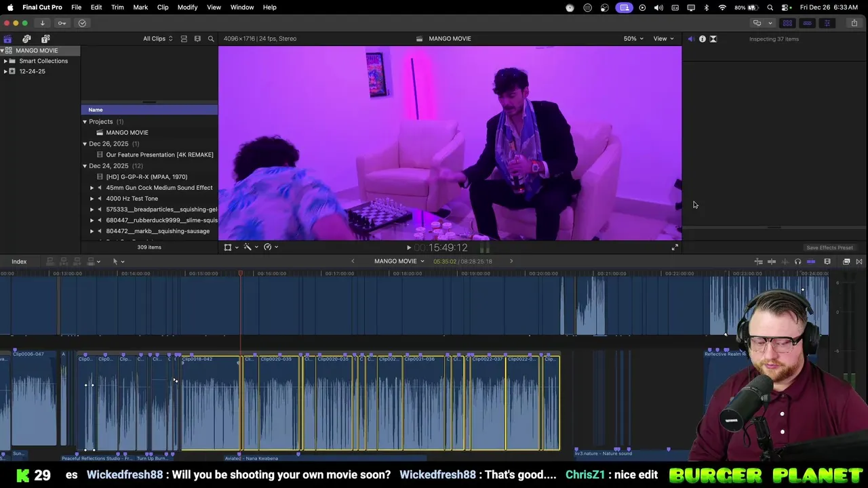The width and height of the screenshot is (868, 488).
Task: Open the workspace layout chevron dropdown
Action: pos(770,23)
